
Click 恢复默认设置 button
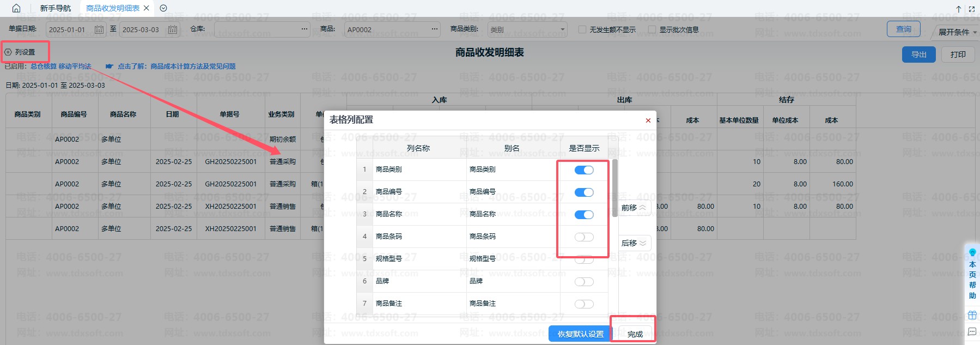[x=580, y=334]
